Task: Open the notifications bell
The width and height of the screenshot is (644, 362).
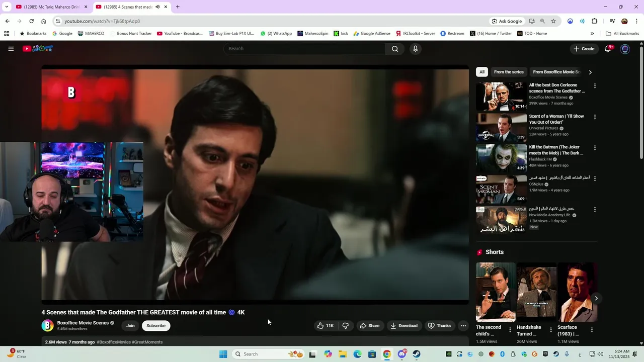Action: pos(608,49)
